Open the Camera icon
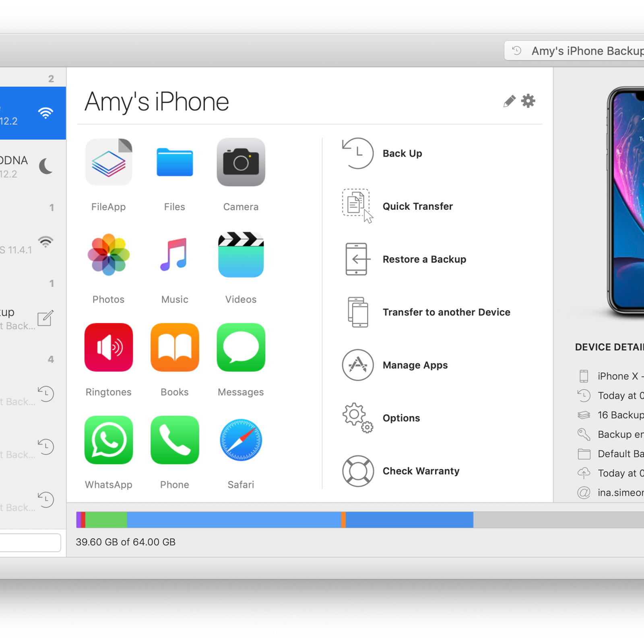 241,162
